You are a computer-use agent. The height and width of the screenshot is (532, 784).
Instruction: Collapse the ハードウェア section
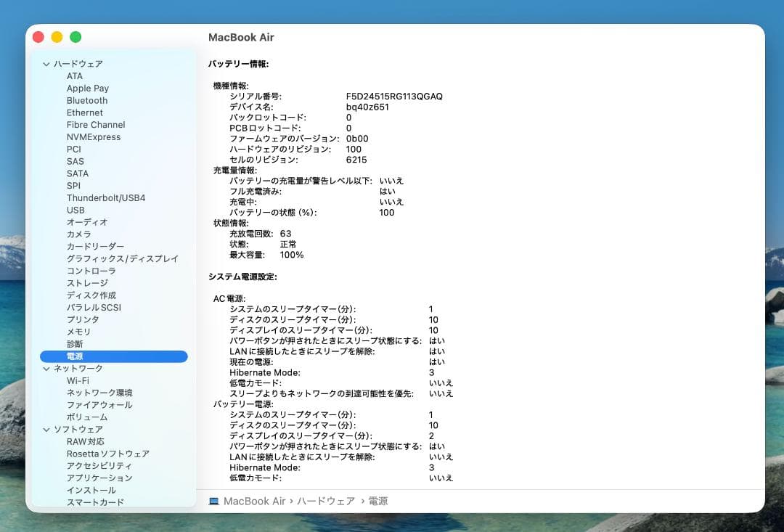tap(46, 63)
